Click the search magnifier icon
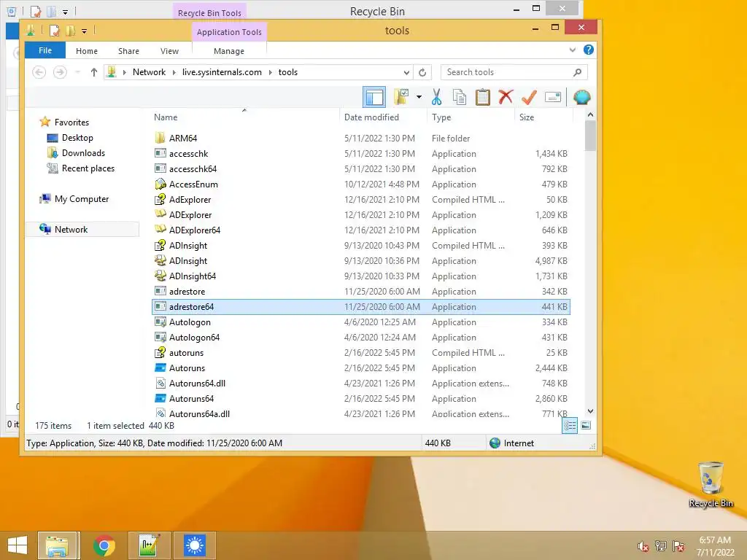747x560 pixels. (x=578, y=72)
